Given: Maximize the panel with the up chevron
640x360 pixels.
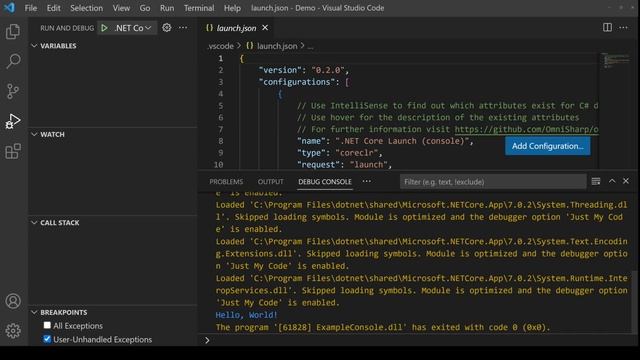Looking at the screenshot, I should coord(612,181).
